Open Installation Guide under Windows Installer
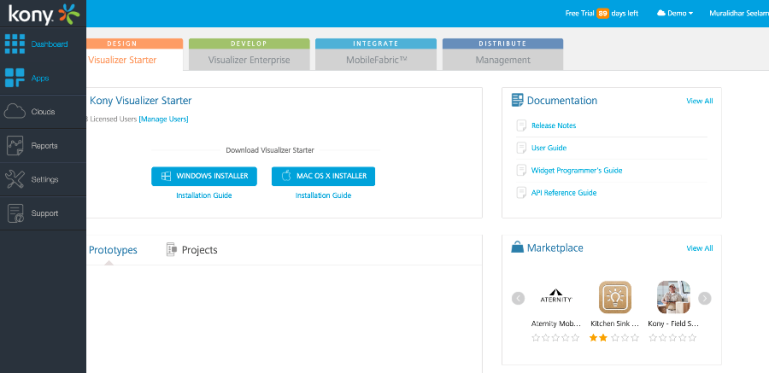This screenshot has height=373, width=769. (x=204, y=195)
